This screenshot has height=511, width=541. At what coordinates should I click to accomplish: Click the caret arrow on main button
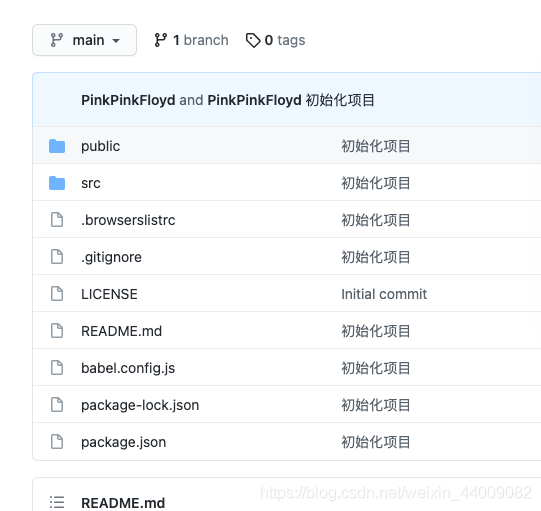tap(116, 41)
